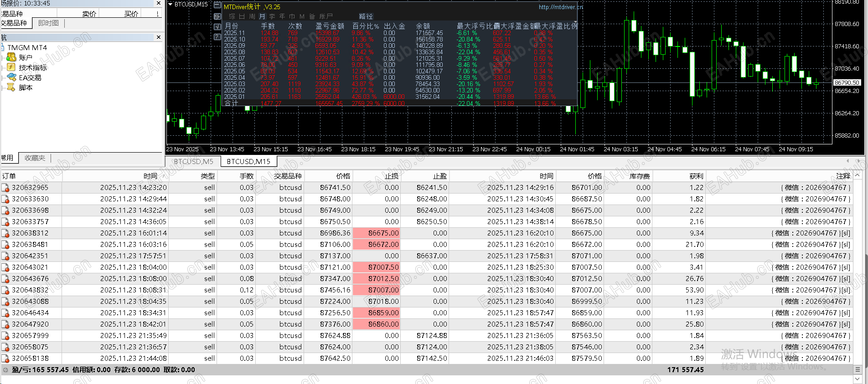Click the order icon for order 320633698
Image resolution: width=868 pixels, height=384 pixels.
click(5, 210)
